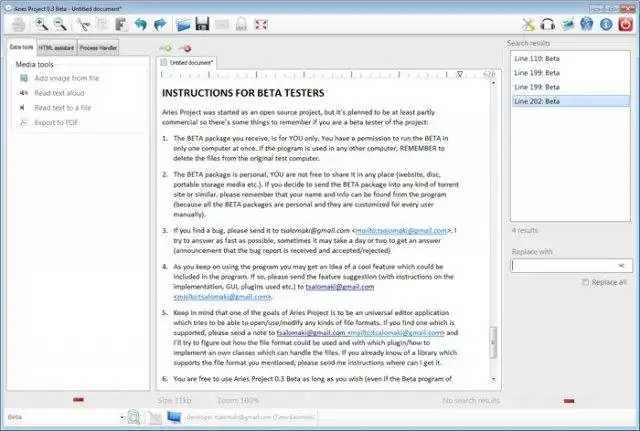Select search result Line 202: Beta
Viewport: 640px width, 431px height.
click(x=570, y=101)
